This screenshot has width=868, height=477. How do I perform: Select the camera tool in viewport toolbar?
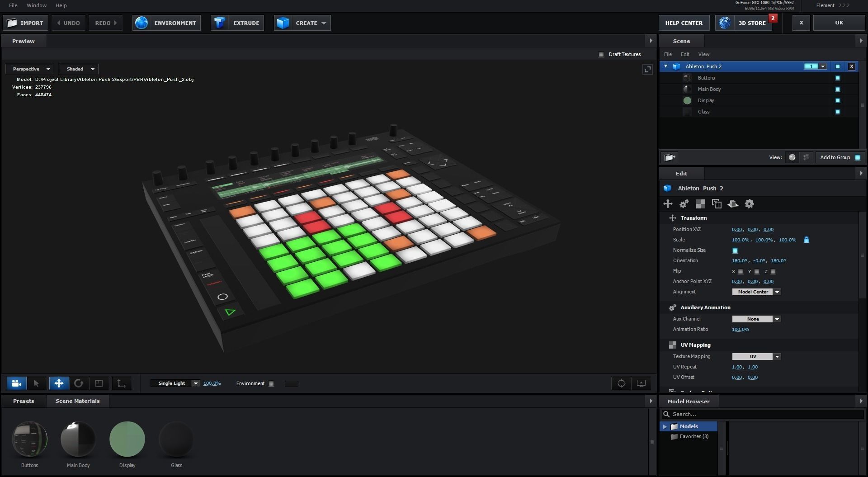[17, 383]
